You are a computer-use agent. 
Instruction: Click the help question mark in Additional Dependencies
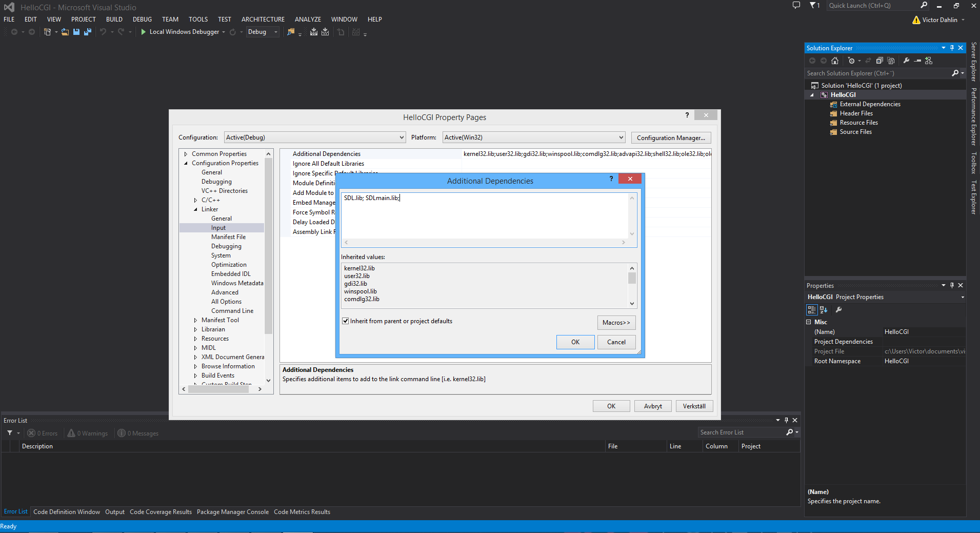coord(611,179)
